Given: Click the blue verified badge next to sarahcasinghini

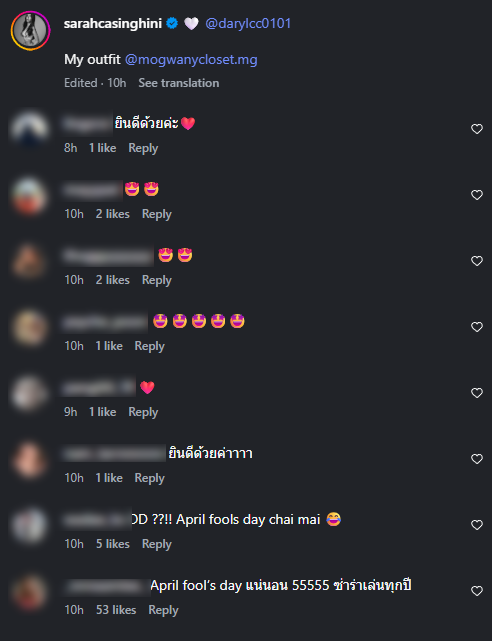Looking at the screenshot, I should point(172,24).
